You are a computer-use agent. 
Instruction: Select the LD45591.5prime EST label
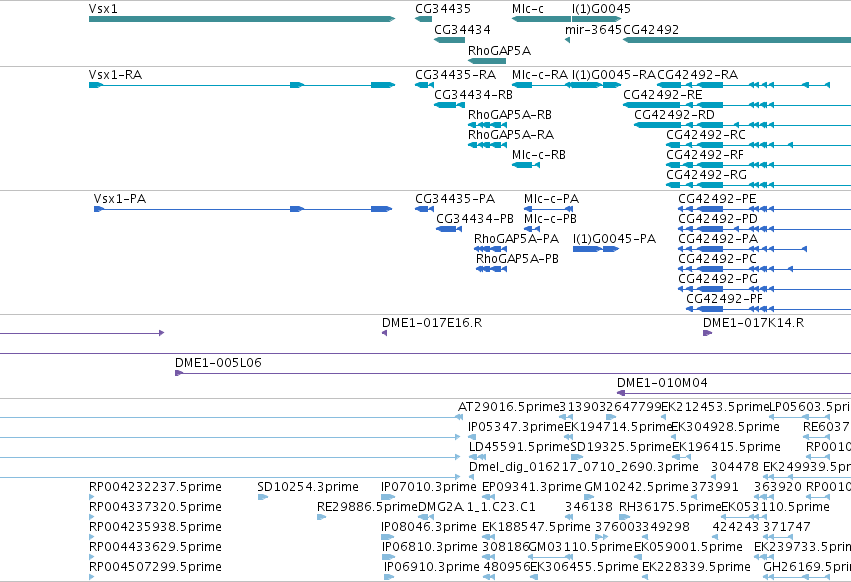point(519,447)
